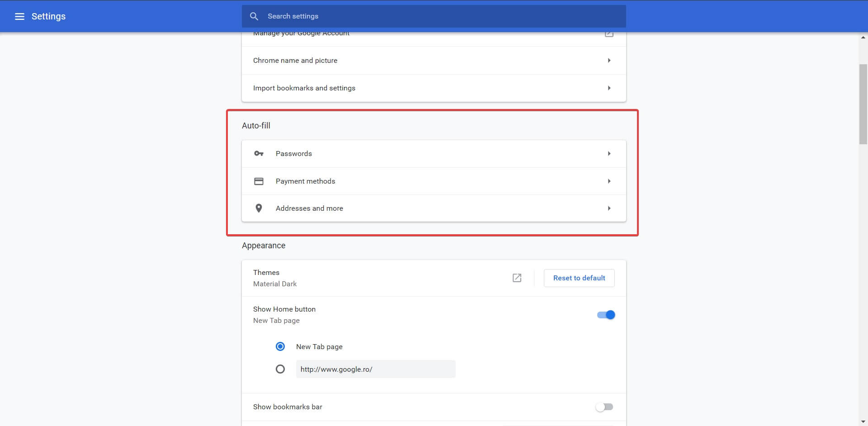Expand Addresses and more row arrow

click(609, 208)
